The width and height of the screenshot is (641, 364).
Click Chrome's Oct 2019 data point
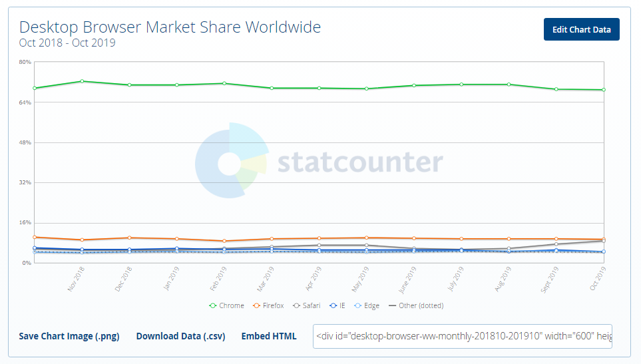604,90
